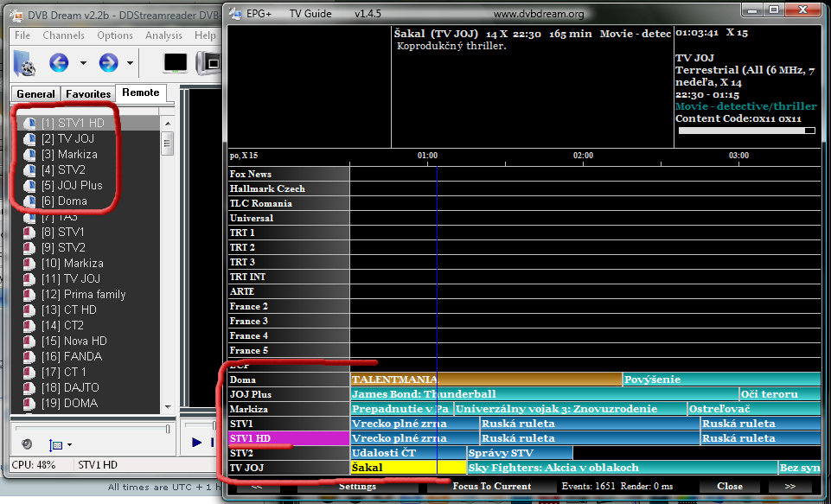Open the Help menu in DVB Dream
The width and height of the screenshot is (831, 504).
tap(205, 35)
